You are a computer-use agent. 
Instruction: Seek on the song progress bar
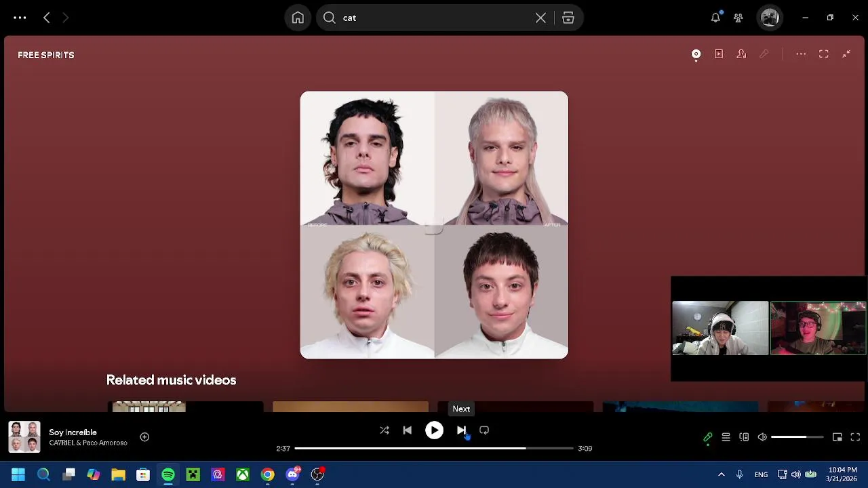tap(434, 448)
